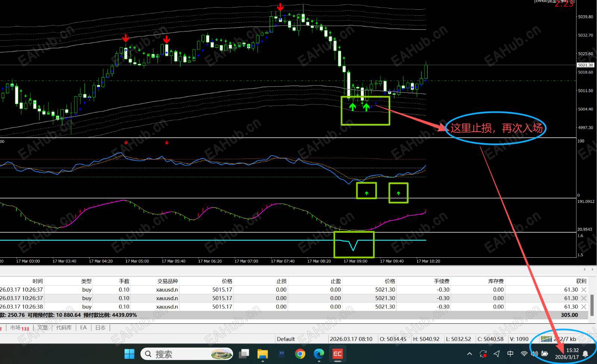The width and height of the screenshot is (597, 364).
Task: Open Windows Task View icon
Action: (244, 354)
